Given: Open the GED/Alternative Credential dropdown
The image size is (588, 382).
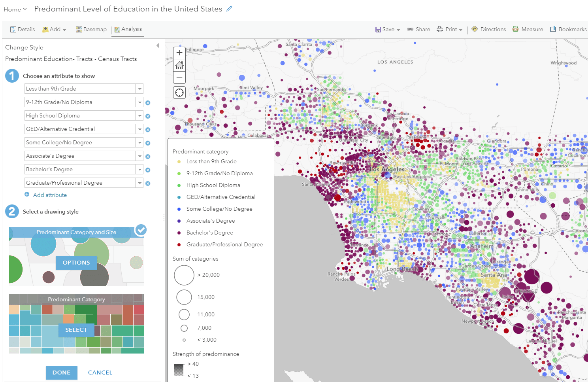Looking at the screenshot, I should coord(139,129).
